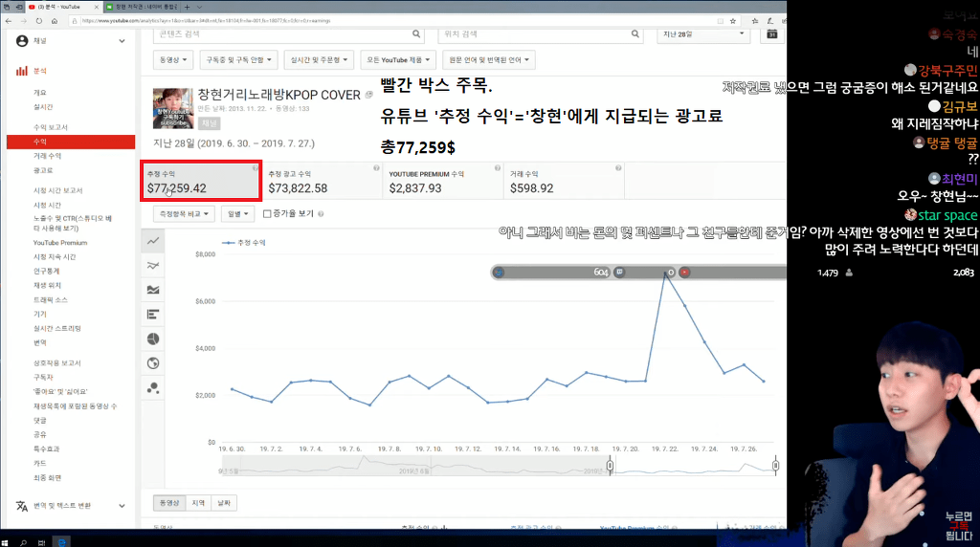
Task: Choose the horizontal bar chart icon
Action: [x=153, y=314]
